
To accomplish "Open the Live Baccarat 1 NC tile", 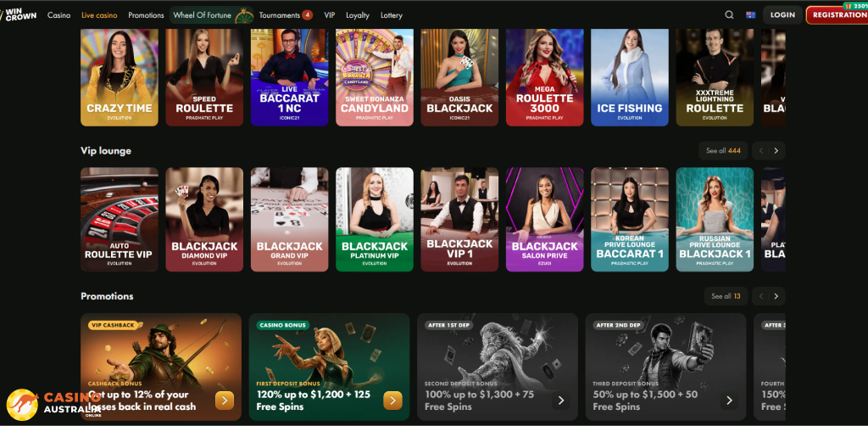I will [x=290, y=77].
